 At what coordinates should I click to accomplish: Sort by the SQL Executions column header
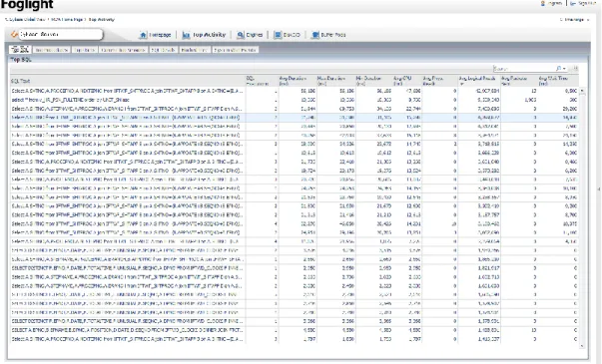262,81
